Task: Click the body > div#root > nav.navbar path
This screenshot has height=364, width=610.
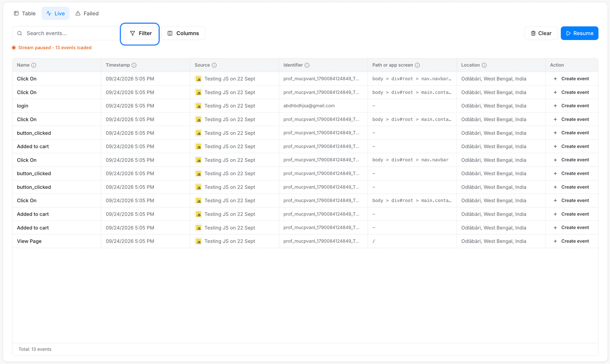Action: coord(410,160)
